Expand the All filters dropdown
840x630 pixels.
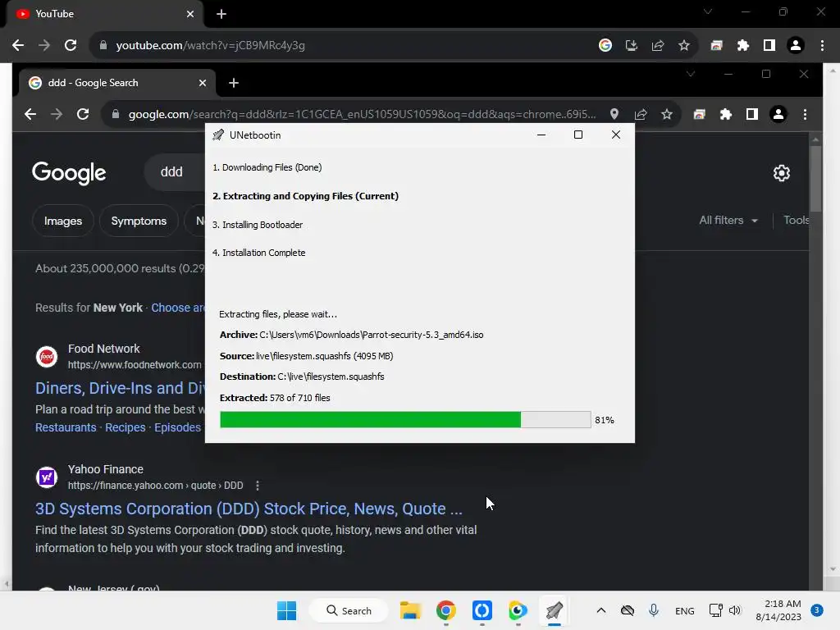click(728, 220)
